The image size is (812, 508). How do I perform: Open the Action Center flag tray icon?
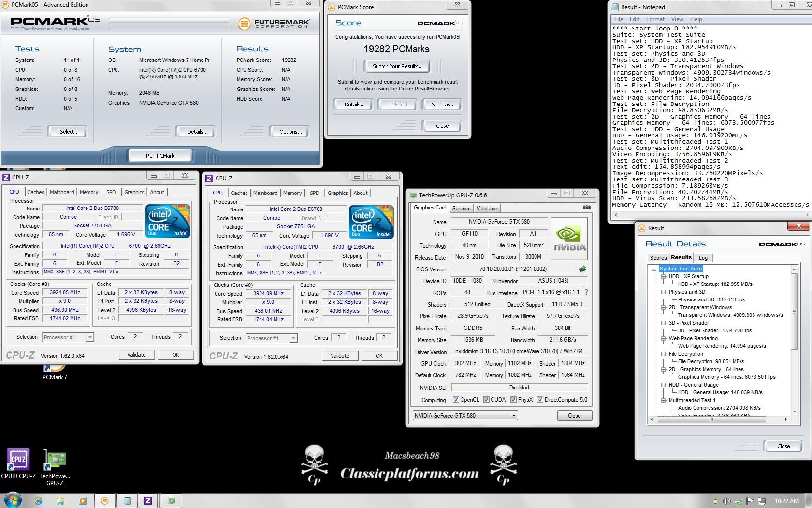tap(750, 501)
